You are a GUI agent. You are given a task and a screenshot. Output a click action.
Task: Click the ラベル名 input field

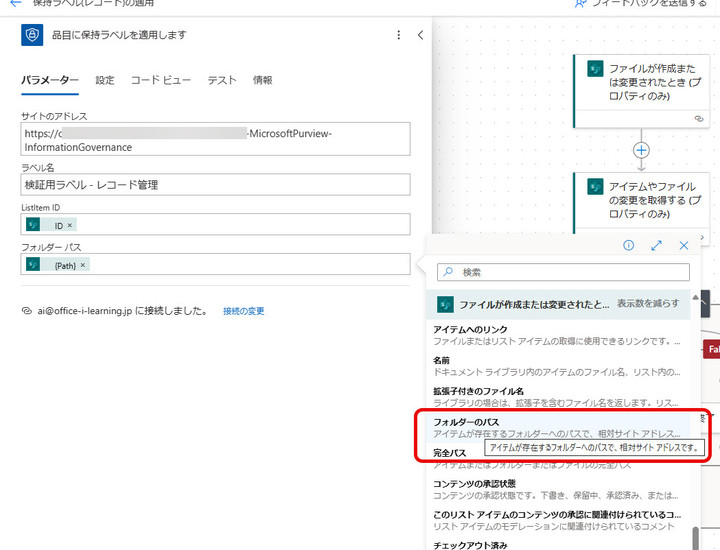click(215, 185)
